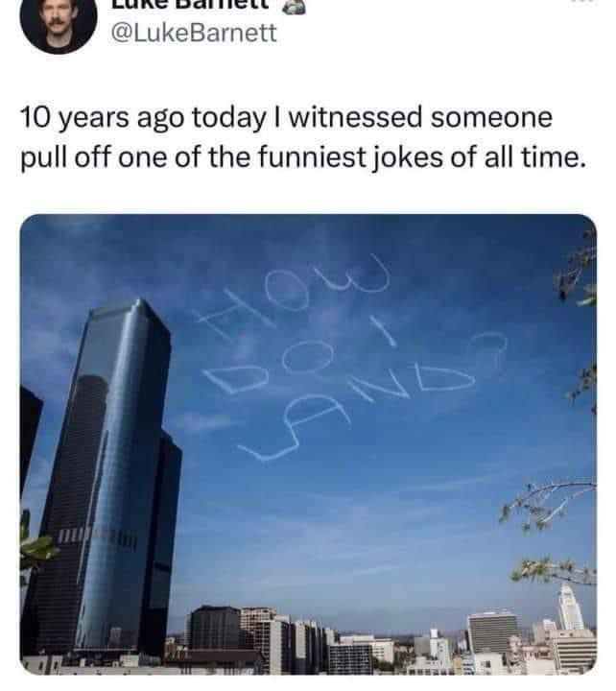616x691 pixels.
Task: Open the attached skywriting photo
Action: (308, 443)
